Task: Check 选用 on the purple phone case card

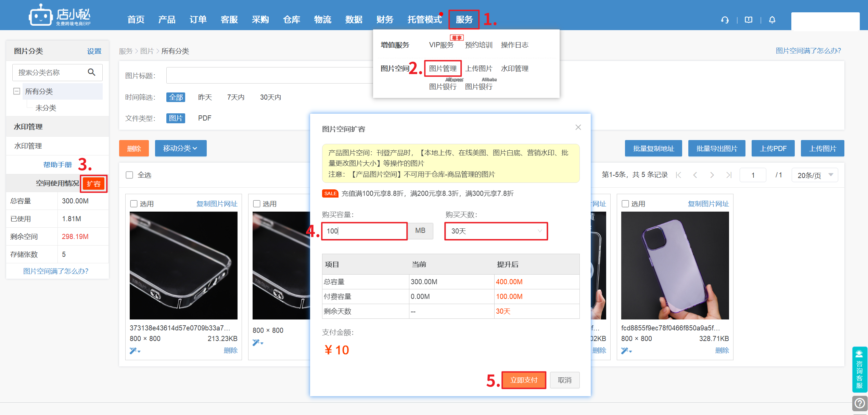Action: 625,204
